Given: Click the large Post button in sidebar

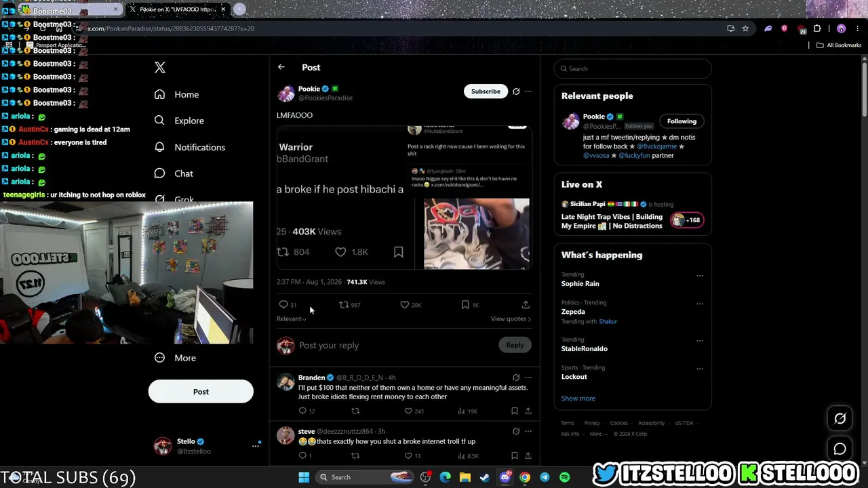Looking at the screenshot, I should [x=201, y=392].
